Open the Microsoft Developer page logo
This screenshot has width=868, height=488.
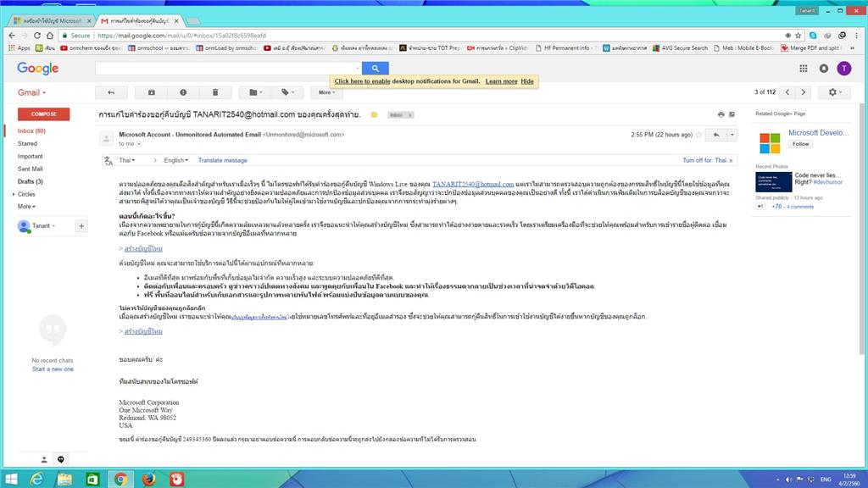[x=770, y=142]
